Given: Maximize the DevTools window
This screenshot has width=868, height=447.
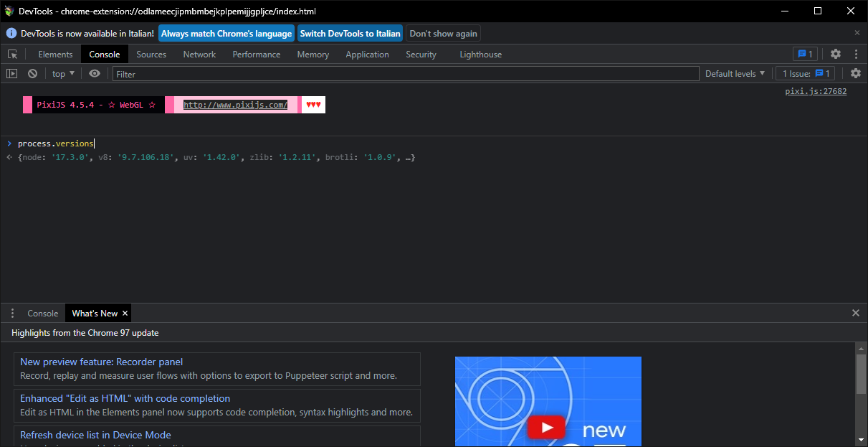Looking at the screenshot, I should 818,11.
